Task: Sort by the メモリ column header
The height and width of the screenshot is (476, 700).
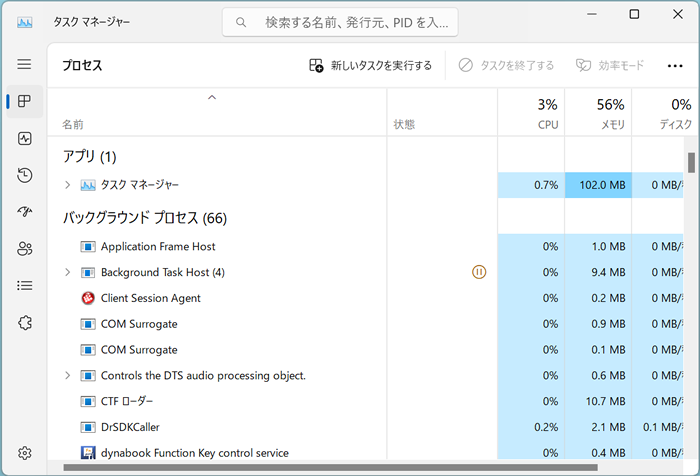Action: click(598, 114)
